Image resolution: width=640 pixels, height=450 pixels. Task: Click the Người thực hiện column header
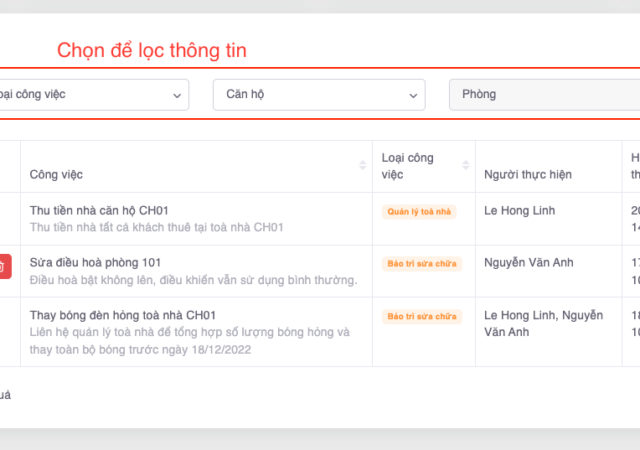tap(527, 174)
